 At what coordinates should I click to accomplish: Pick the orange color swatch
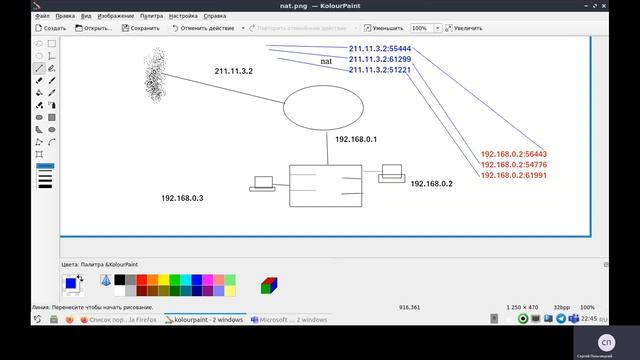153,280
